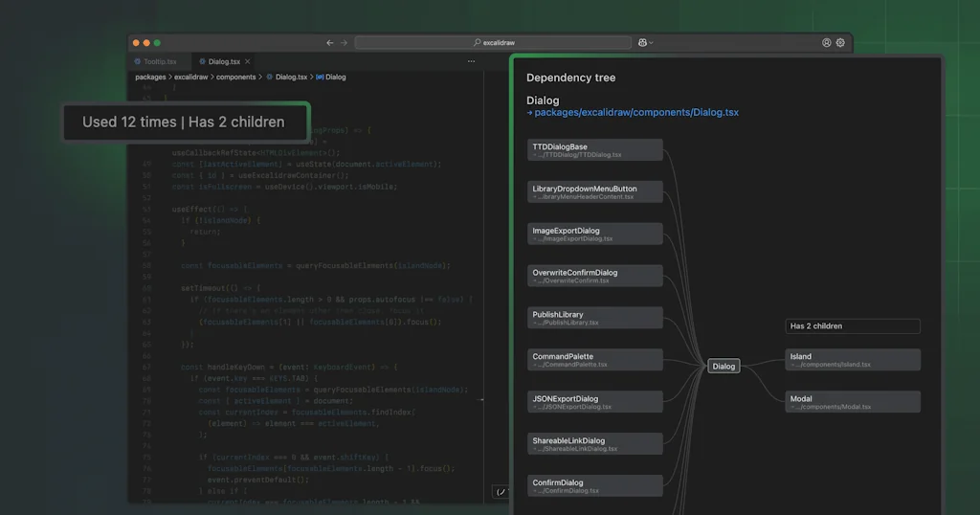
Task: Close the Dialog.tsx tab
Action: point(250,61)
